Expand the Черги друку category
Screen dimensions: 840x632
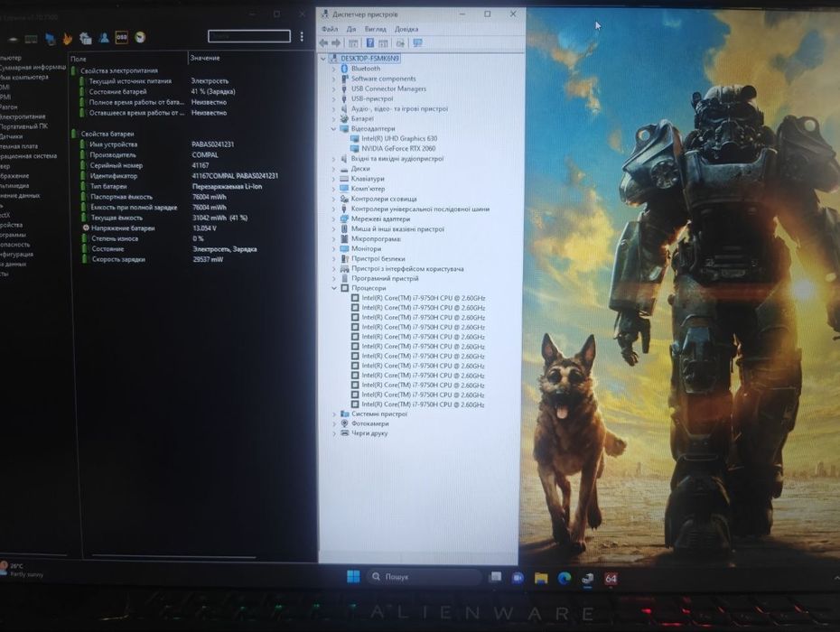pos(334,433)
